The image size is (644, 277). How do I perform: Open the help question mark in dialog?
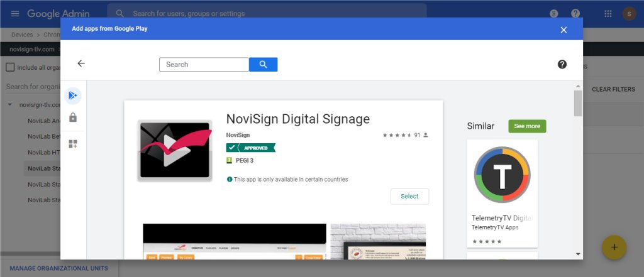point(562,65)
